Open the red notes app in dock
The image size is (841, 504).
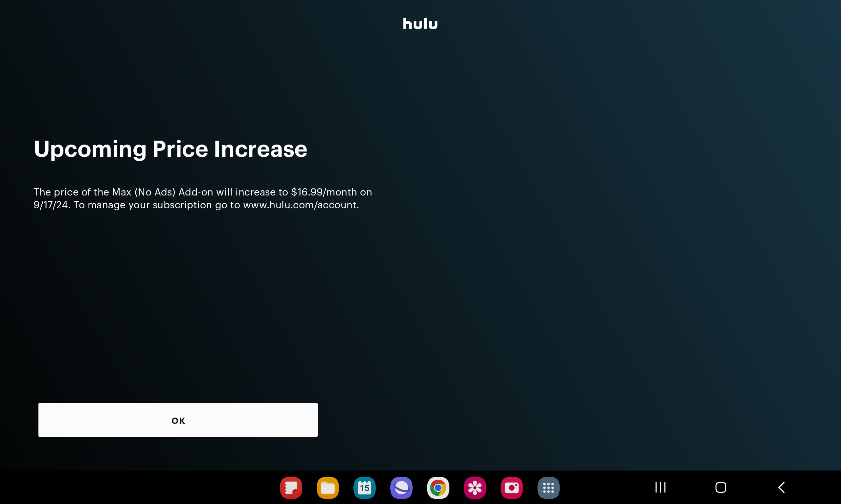pyautogui.click(x=291, y=488)
